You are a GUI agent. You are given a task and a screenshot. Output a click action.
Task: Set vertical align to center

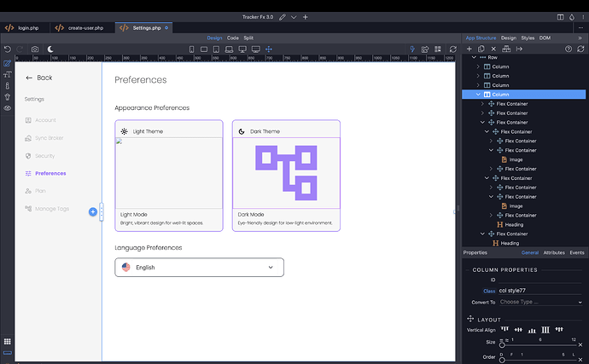[518, 330]
